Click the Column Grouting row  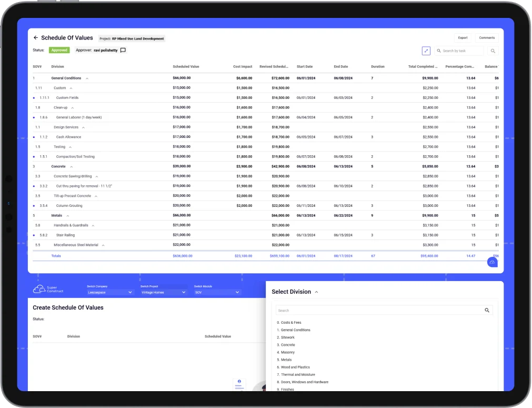pyautogui.click(x=266, y=206)
